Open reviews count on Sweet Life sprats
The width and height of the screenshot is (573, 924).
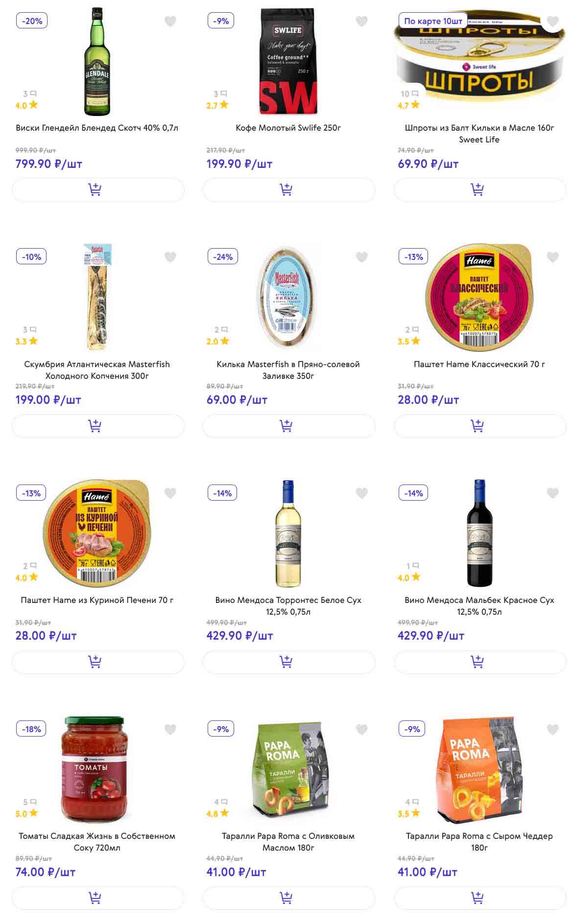409,93
